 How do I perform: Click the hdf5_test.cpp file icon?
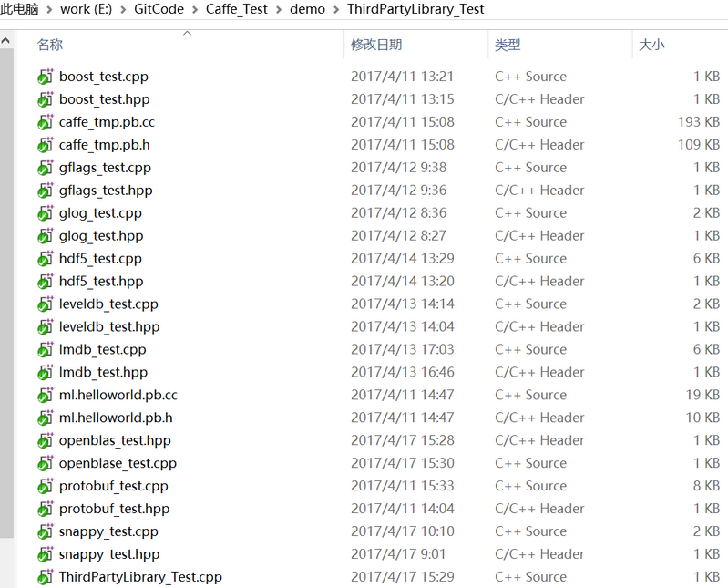(45, 259)
